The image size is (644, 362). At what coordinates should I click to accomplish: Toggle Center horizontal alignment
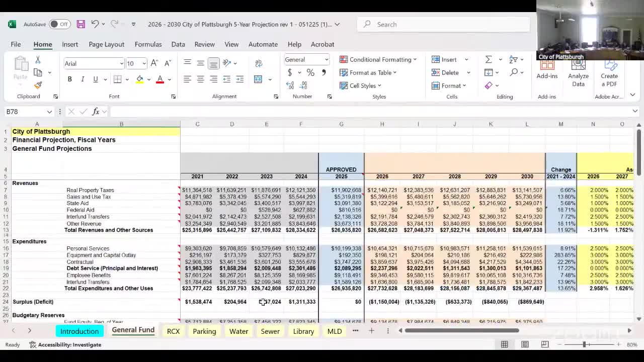200,79
